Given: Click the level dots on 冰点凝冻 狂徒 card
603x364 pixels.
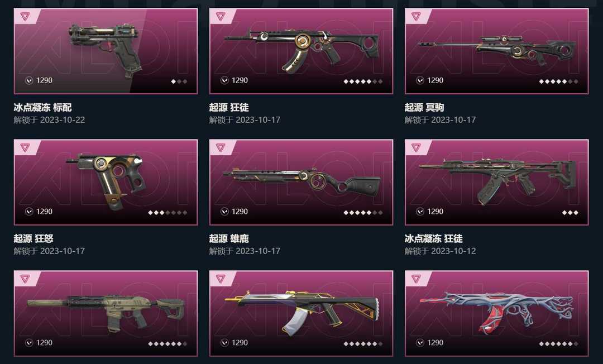Looking at the screenshot, I should [x=570, y=213].
